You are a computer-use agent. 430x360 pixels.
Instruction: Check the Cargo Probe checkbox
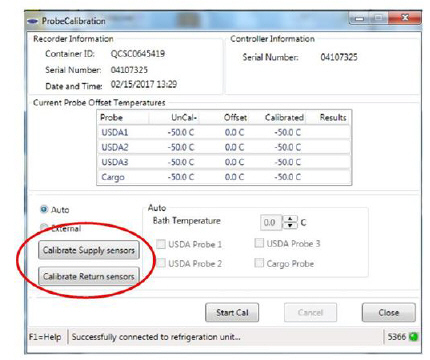tap(259, 263)
